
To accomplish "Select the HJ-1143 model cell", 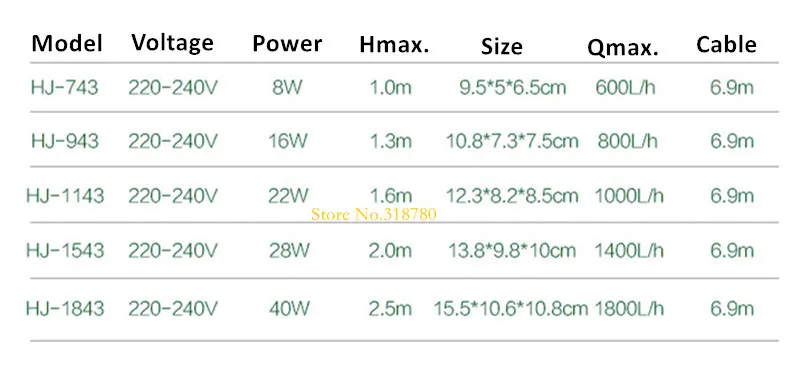I will pos(65,195).
